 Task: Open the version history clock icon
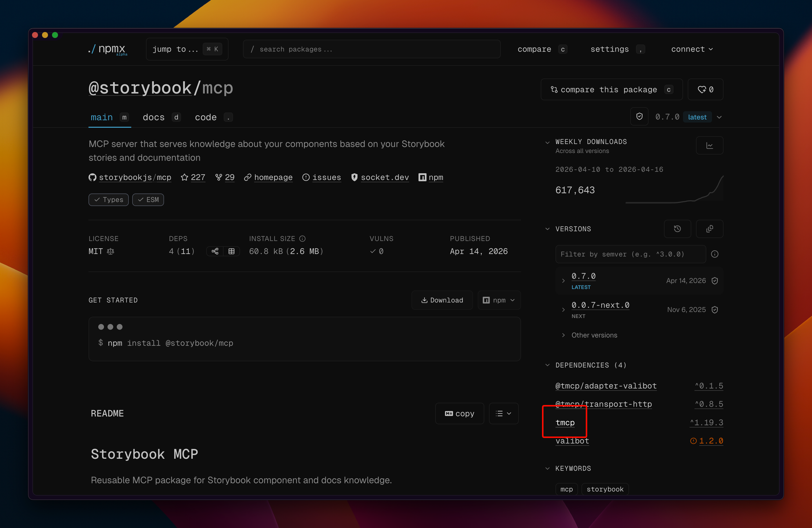(x=677, y=229)
